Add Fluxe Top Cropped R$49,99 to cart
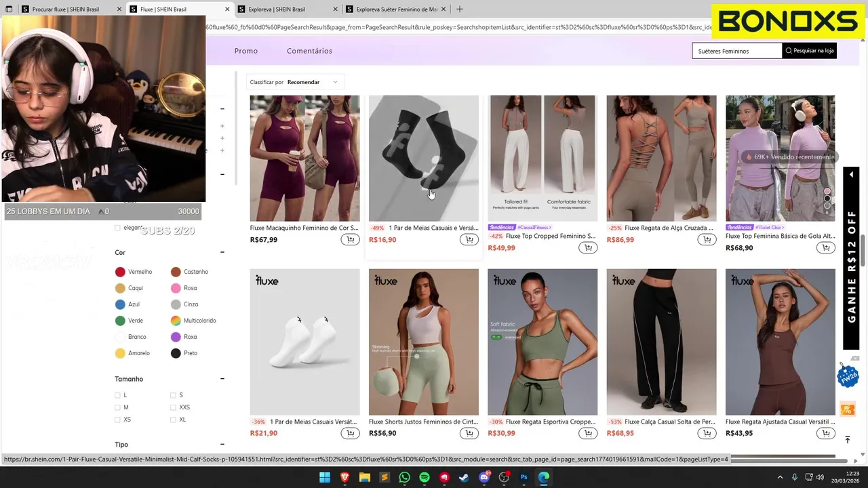 click(x=588, y=248)
